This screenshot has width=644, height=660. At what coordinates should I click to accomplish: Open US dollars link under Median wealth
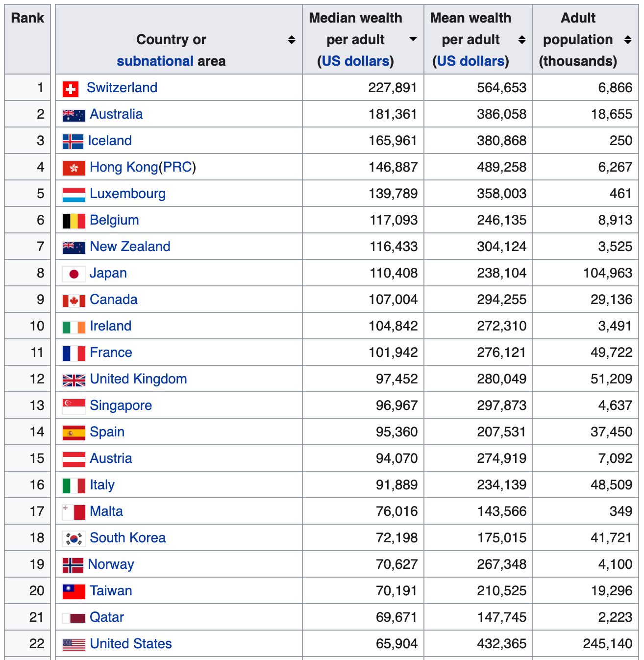click(355, 61)
